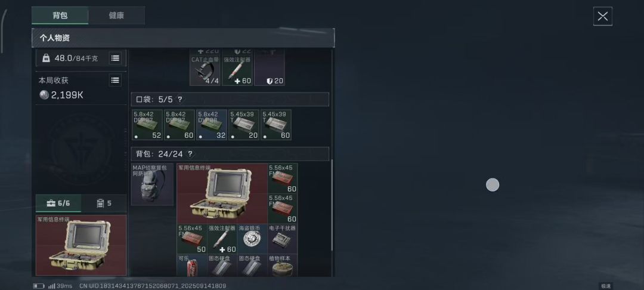Select the secondary container tab showing 5
The width and height of the screenshot is (644, 290).
point(104,203)
